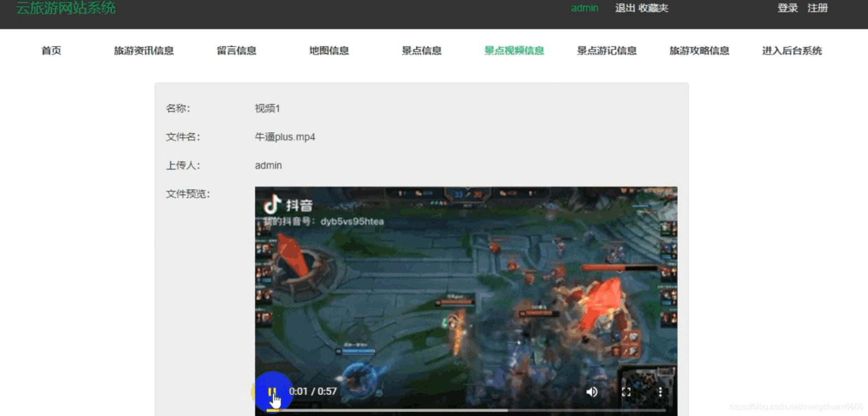The width and height of the screenshot is (868, 416).
Task: Open the video's three-dot options menu
Action: [x=660, y=392]
